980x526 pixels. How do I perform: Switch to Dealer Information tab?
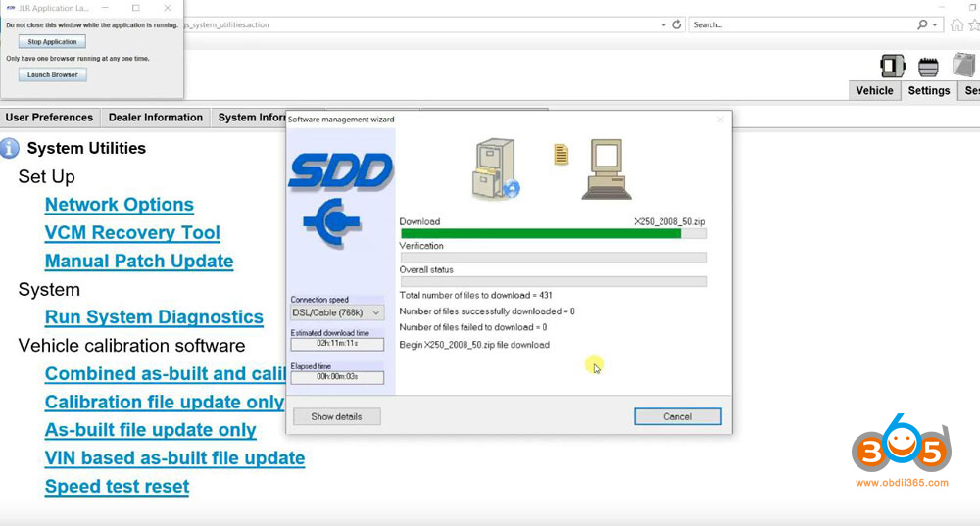tap(156, 118)
